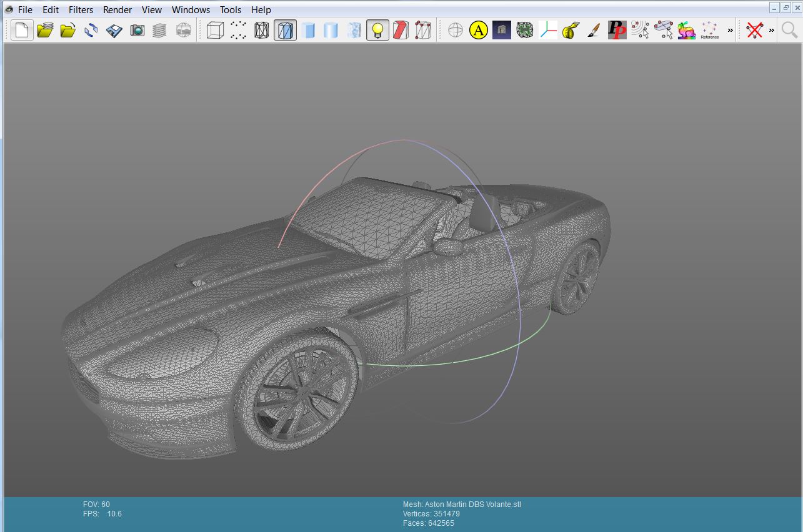Toggle flat lines render mode
The image size is (803, 532).
[285, 30]
